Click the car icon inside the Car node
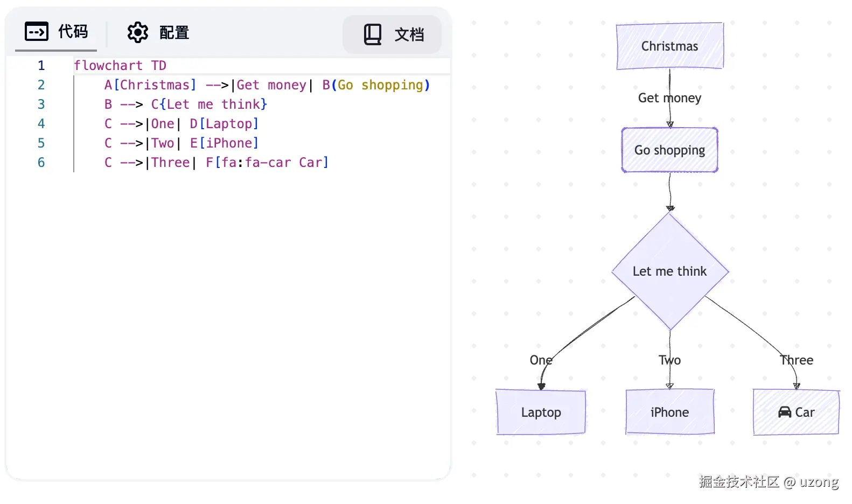 tap(785, 412)
